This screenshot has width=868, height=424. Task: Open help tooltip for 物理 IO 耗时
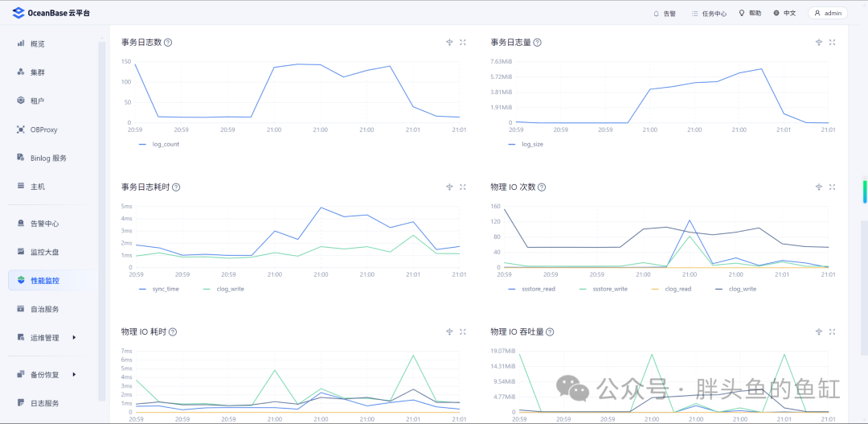click(173, 332)
